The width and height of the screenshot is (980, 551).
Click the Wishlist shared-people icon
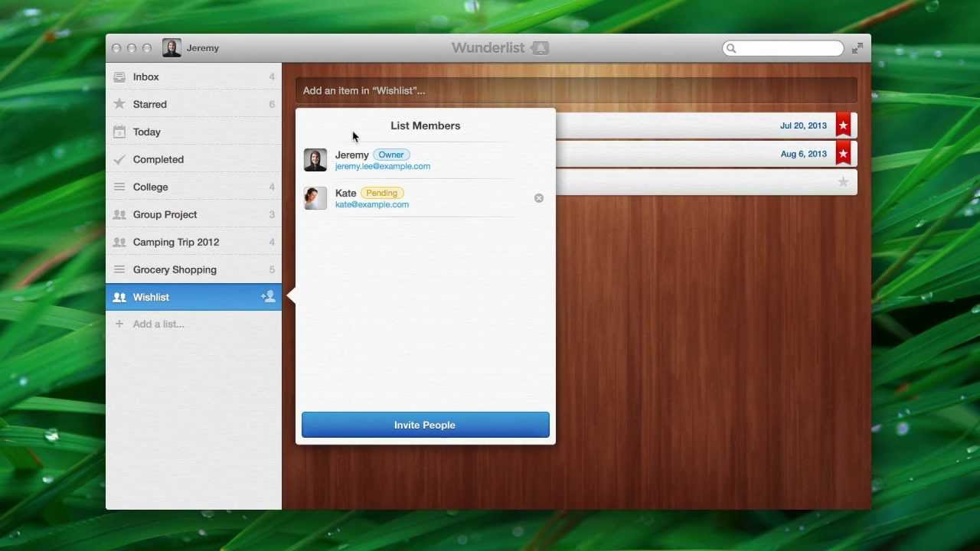point(119,297)
